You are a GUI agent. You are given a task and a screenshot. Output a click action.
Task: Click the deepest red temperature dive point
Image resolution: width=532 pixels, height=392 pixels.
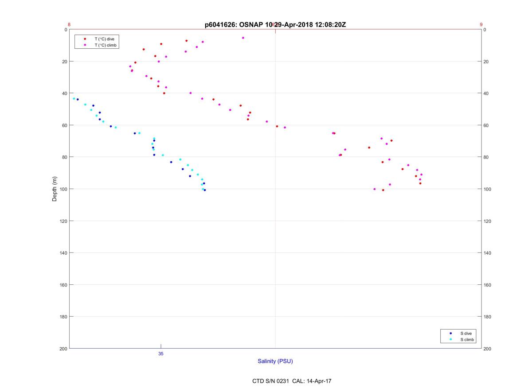click(x=383, y=190)
